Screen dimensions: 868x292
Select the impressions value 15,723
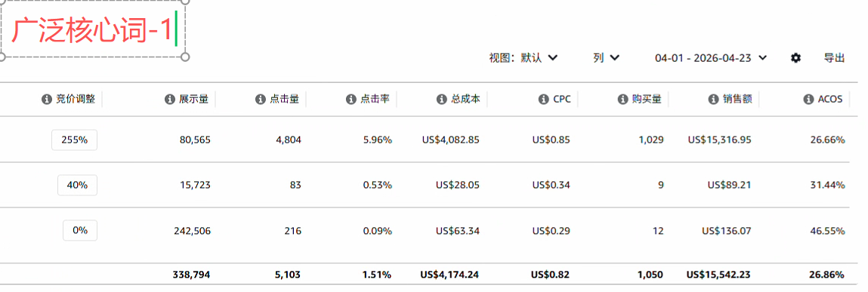[195, 186]
